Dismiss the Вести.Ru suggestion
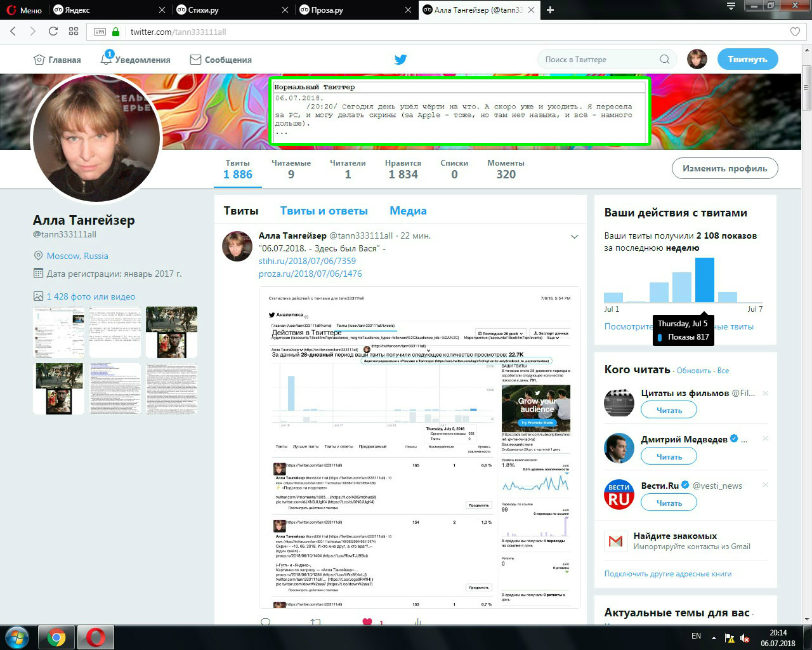The image size is (812, 650). click(766, 485)
